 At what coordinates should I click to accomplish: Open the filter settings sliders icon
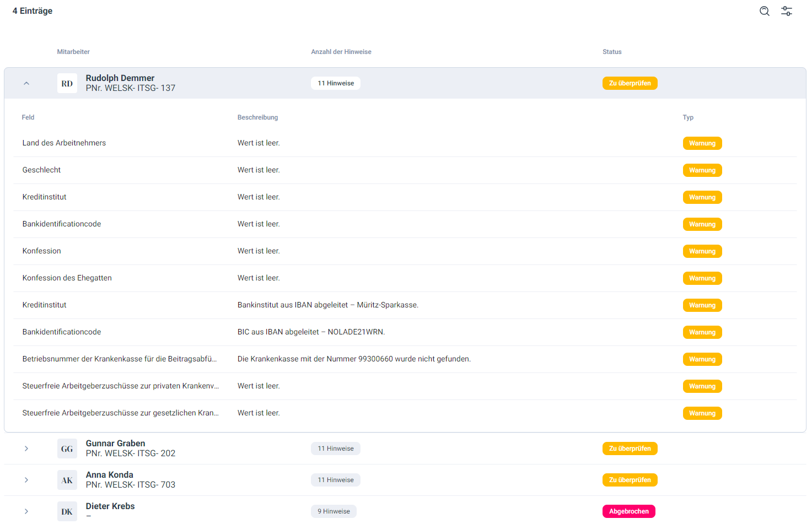(787, 11)
